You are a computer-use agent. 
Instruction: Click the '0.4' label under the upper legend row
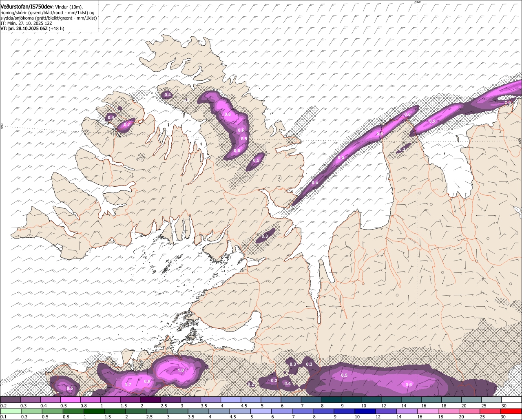(44, 406)
